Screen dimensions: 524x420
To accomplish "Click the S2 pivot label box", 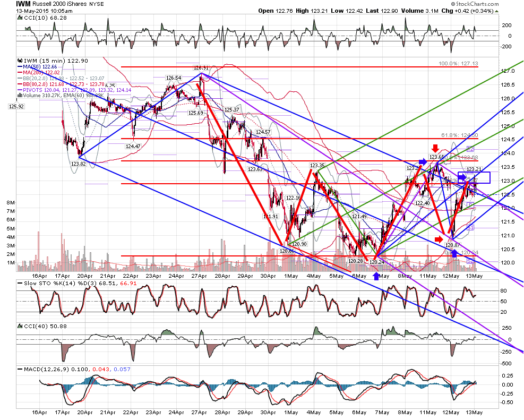I will 470,261.
